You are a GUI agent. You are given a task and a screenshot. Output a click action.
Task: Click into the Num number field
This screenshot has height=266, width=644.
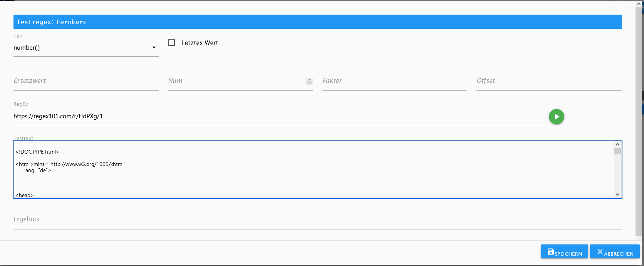coord(236,81)
